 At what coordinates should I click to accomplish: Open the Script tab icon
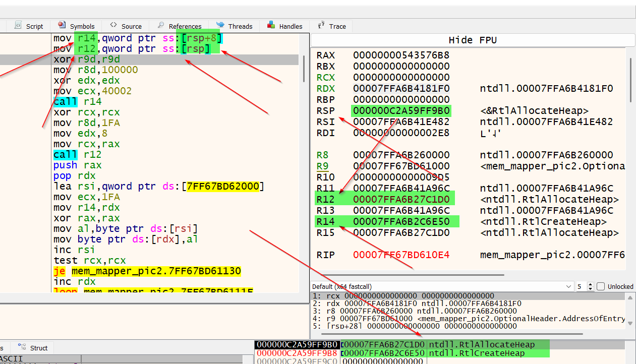click(18, 26)
